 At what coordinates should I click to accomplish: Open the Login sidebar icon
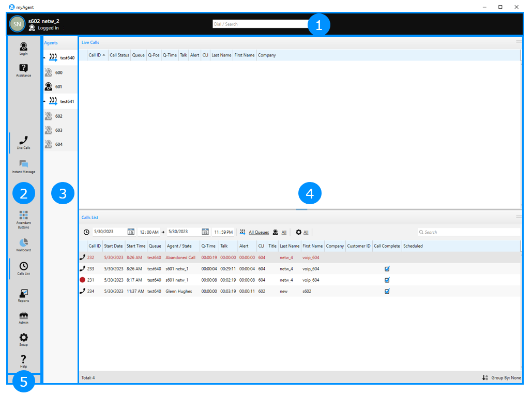(x=23, y=48)
